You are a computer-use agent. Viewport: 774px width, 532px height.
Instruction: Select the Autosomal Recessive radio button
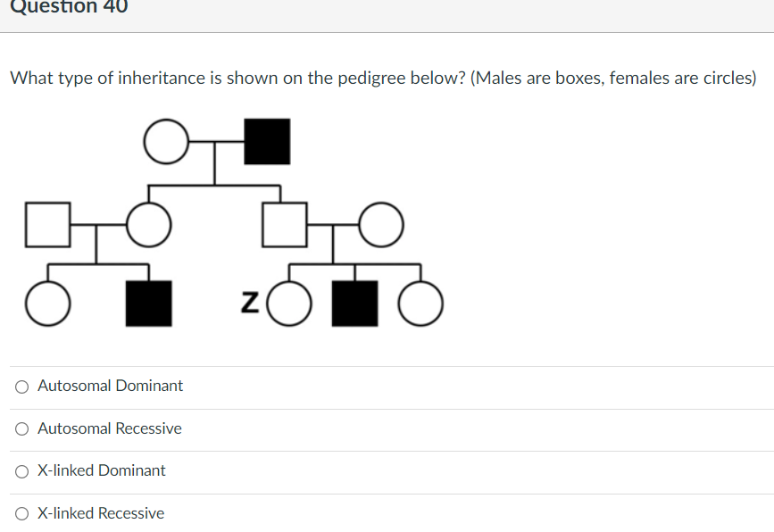point(20,428)
